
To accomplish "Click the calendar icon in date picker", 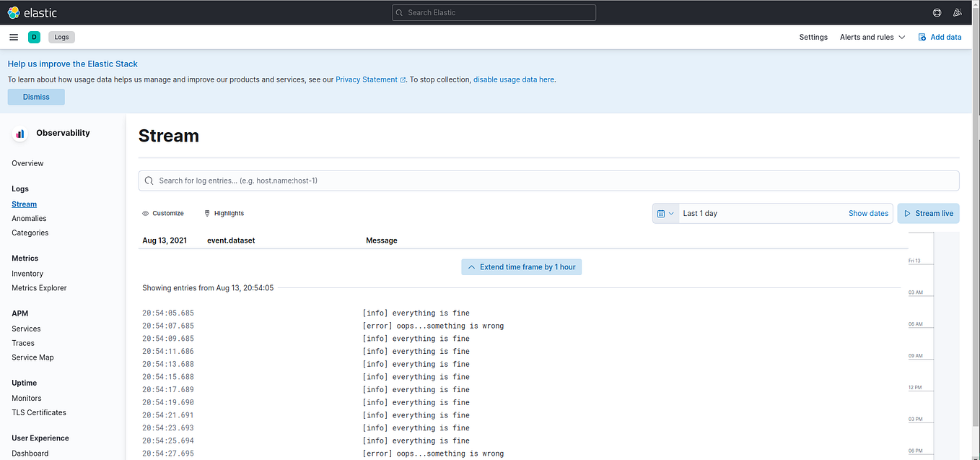I will (x=662, y=213).
